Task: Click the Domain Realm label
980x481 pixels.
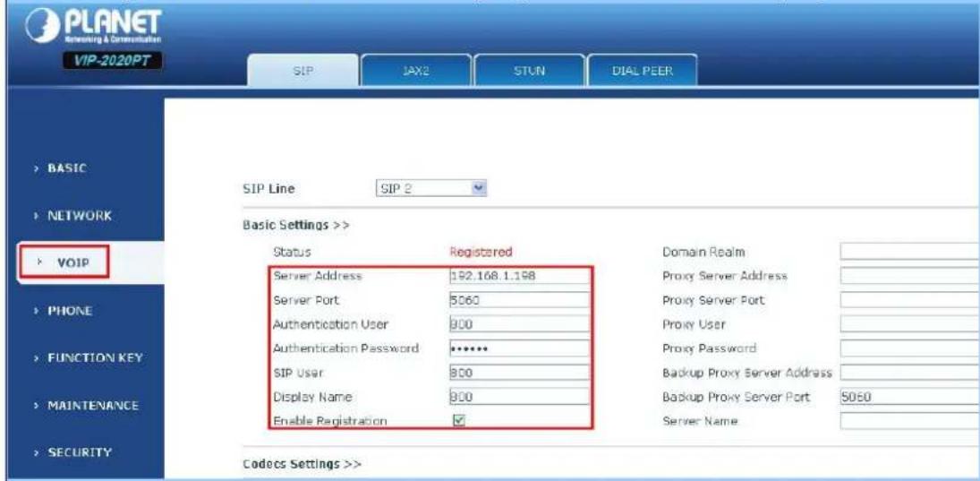Action: pyautogui.click(x=703, y=252)
